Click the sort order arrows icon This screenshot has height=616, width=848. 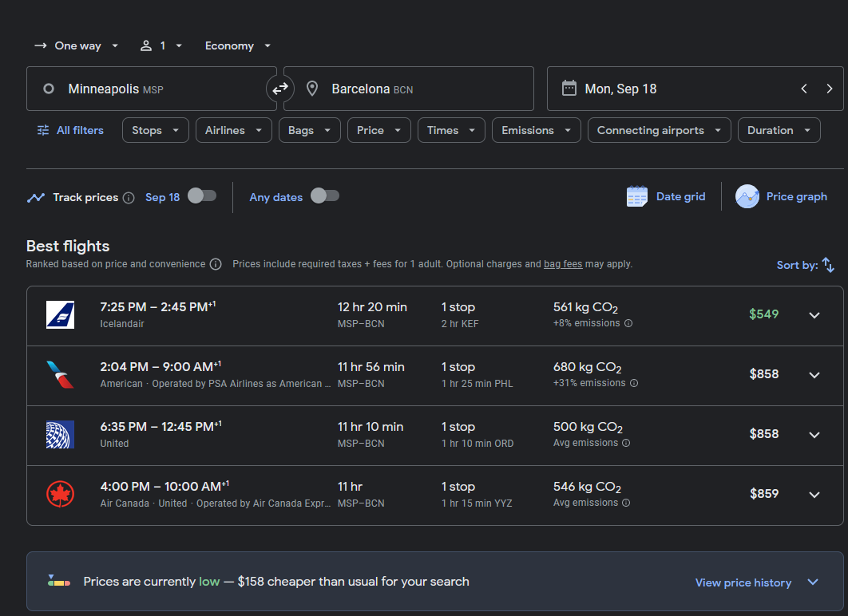(x=828, y=265)
